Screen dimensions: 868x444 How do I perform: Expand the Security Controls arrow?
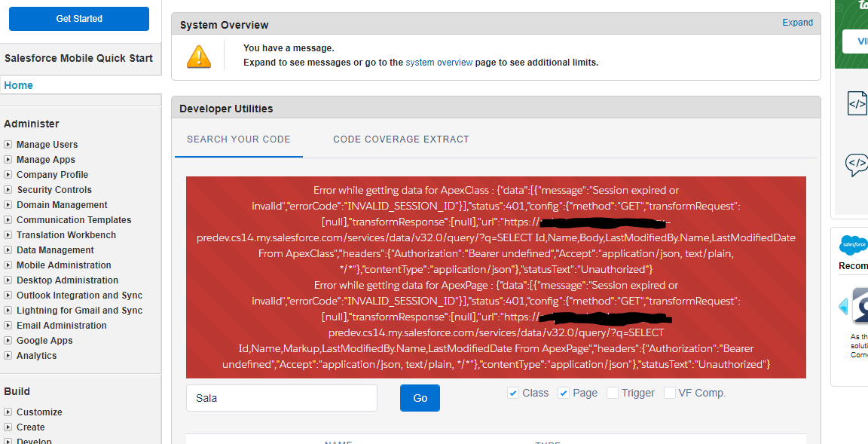(8, 189)
